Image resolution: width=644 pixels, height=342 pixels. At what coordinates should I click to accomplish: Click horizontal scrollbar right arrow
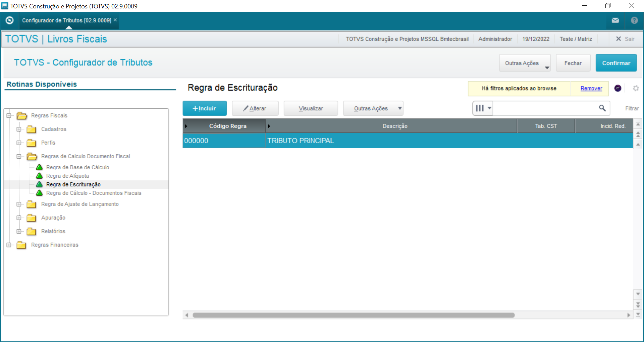[x=629, y=315]
